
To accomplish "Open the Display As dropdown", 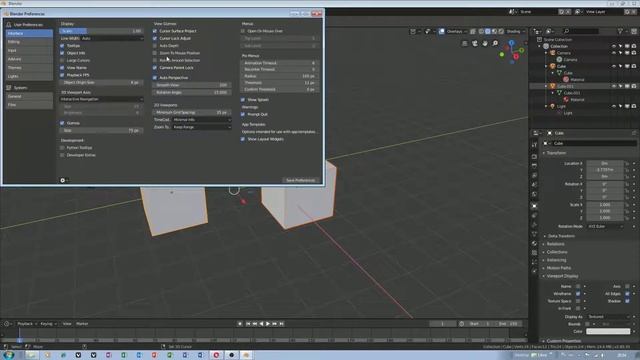I will coord(608,317).
